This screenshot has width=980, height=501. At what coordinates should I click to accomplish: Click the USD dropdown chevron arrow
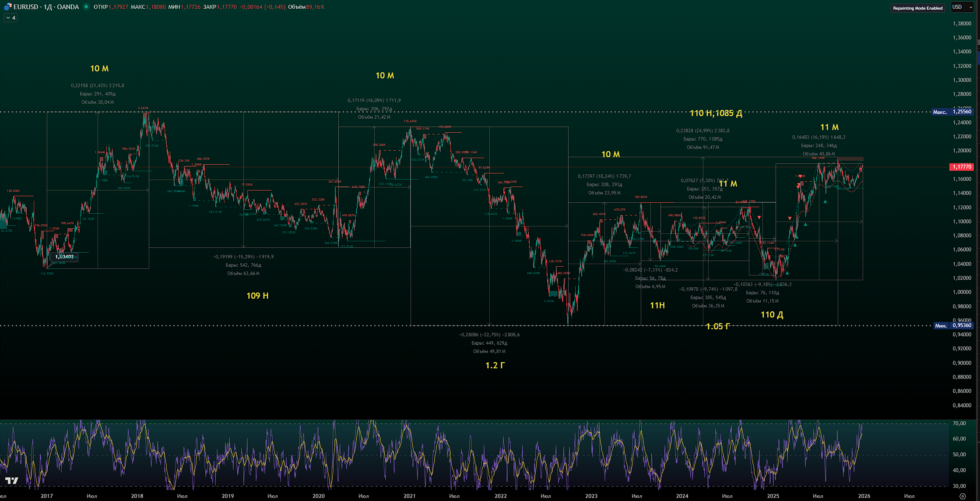[x=971, y=7]
